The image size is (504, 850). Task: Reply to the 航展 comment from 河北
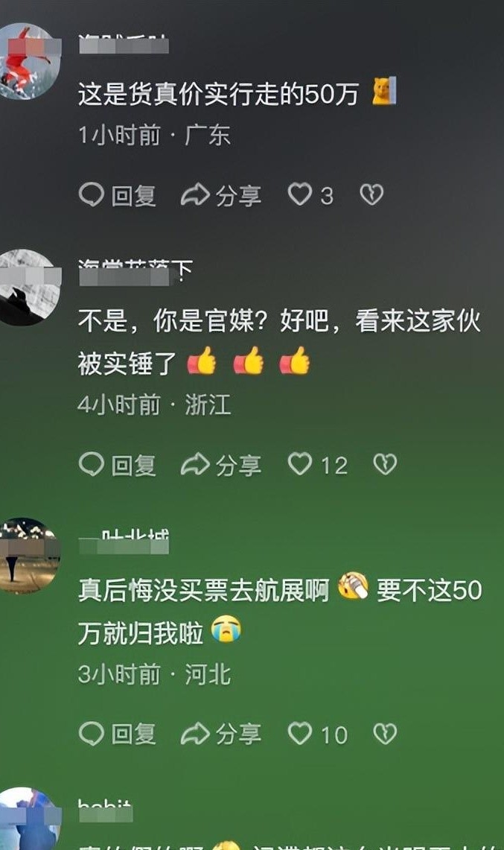click(x=118, y=735)
